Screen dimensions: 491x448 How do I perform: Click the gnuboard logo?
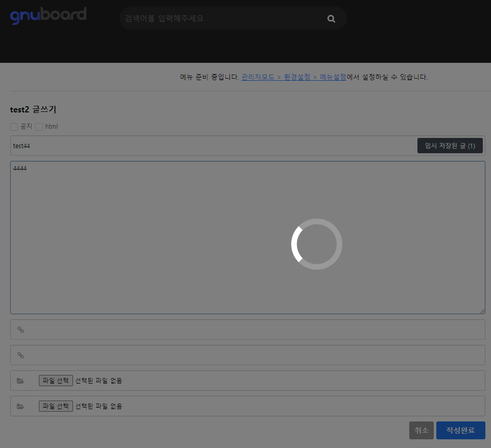[49, 15]
